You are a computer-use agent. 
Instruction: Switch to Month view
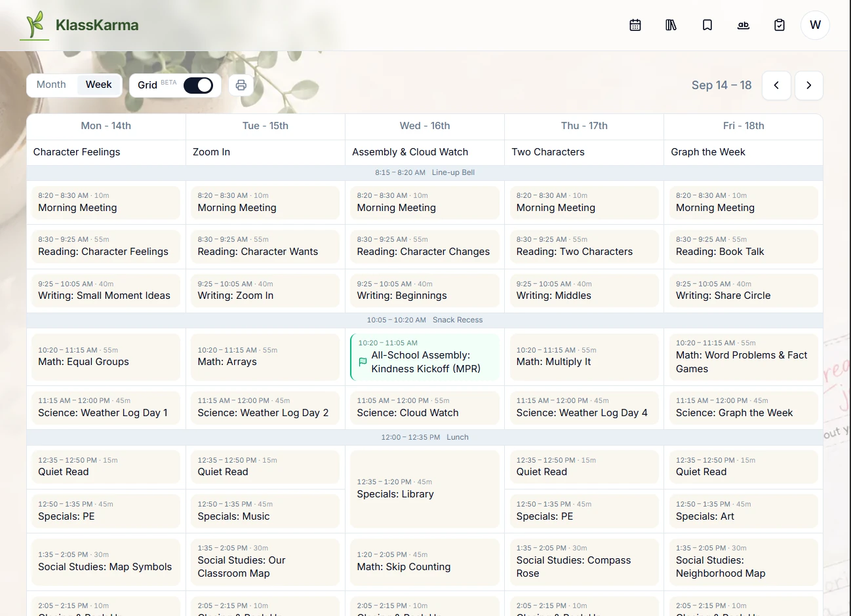51,85
